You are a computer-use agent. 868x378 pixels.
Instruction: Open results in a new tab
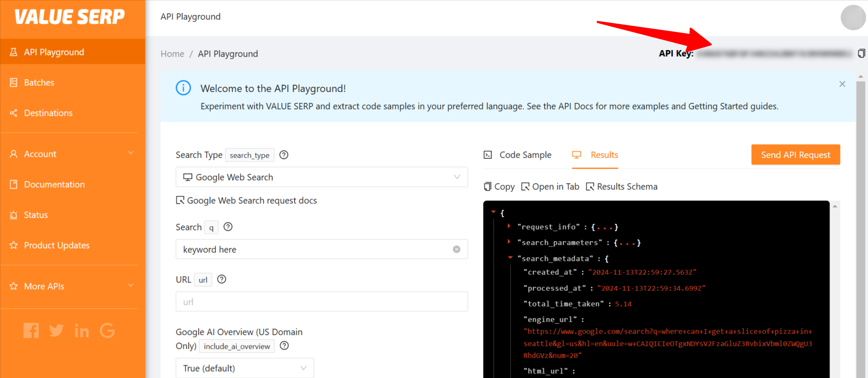[550, 186]
